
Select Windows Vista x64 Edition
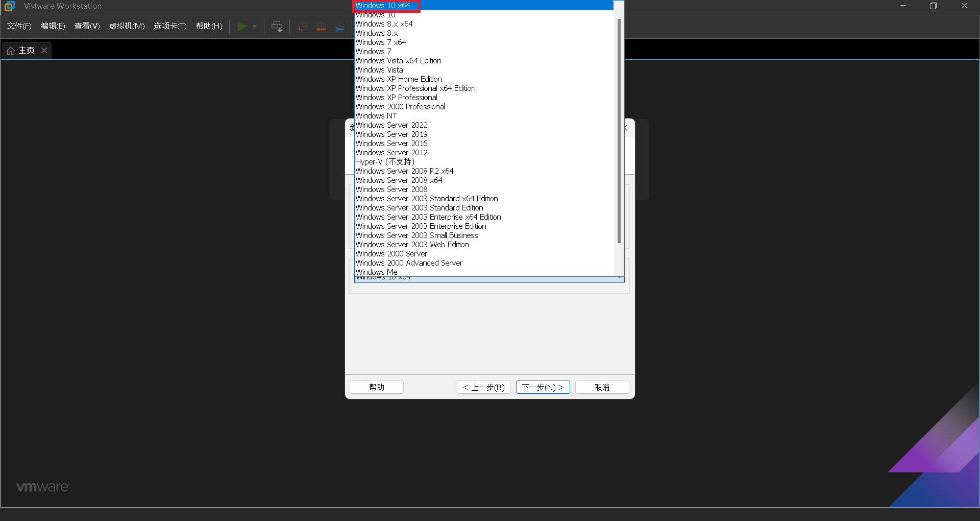point(484,61)
